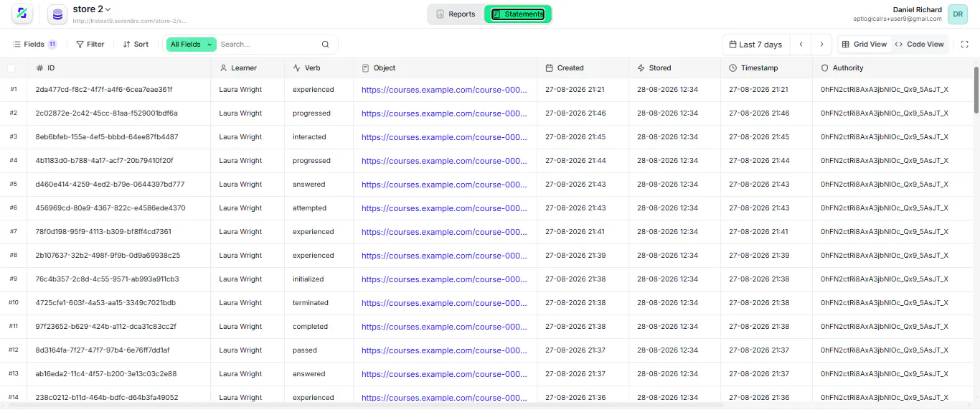Select Grid View

click(864, 45)
